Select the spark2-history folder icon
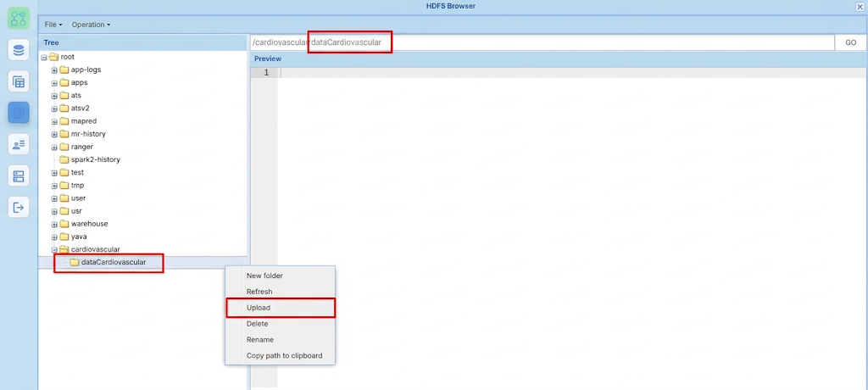The height and width of the screenshot is (390, 868). (x=64, y=159)
